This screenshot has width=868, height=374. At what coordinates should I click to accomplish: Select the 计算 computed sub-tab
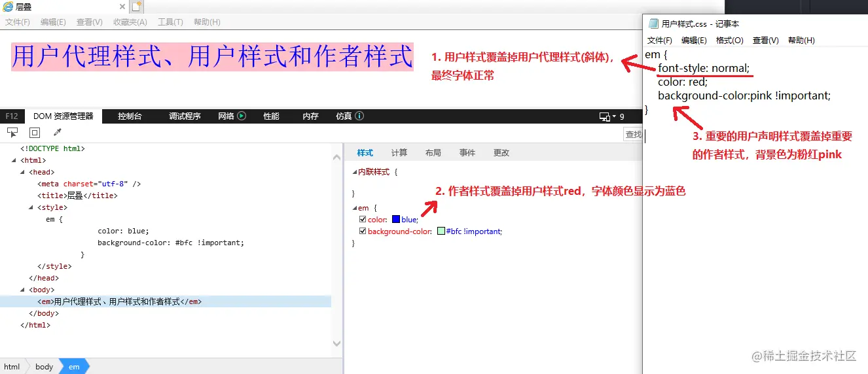tap(399, 153)
